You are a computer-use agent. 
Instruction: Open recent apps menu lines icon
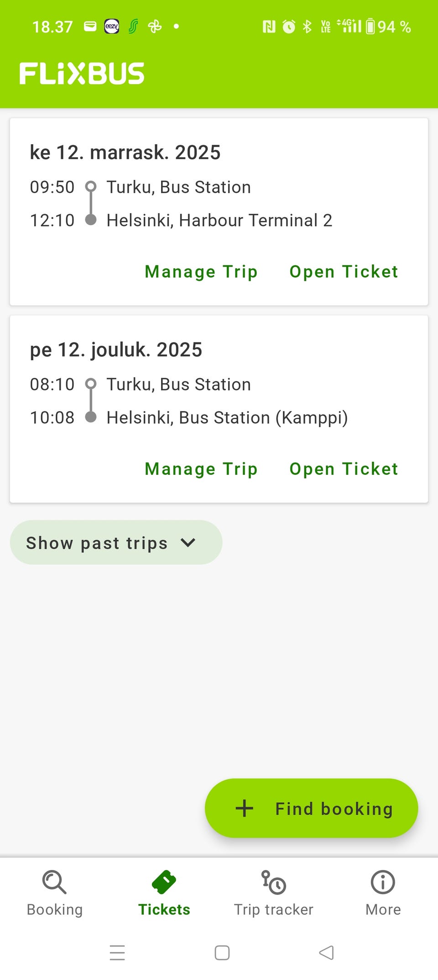click(x=117, y=953)
